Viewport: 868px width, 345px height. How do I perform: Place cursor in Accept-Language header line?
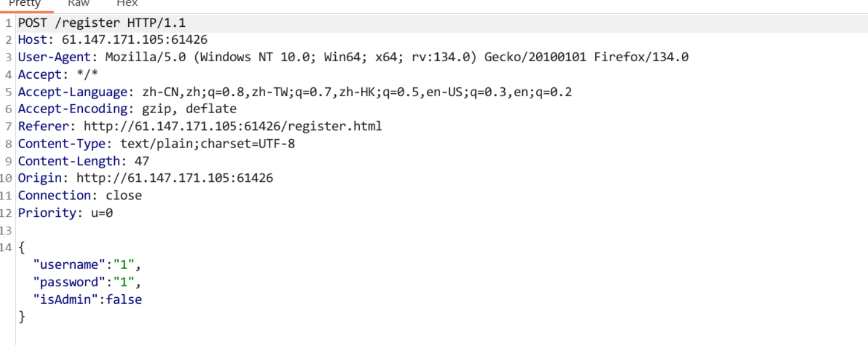[x=295, y=92]
